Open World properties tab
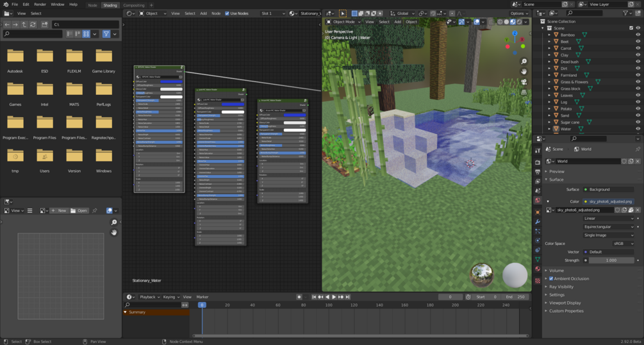 pyautogui.click(x=538, y=200)
